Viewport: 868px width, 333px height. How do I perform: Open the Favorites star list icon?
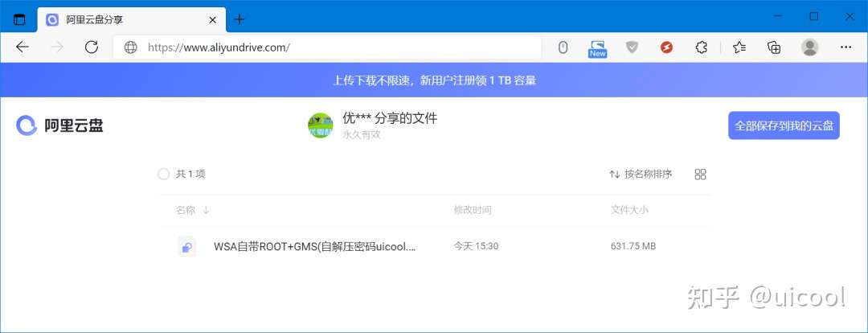point(739,47)
